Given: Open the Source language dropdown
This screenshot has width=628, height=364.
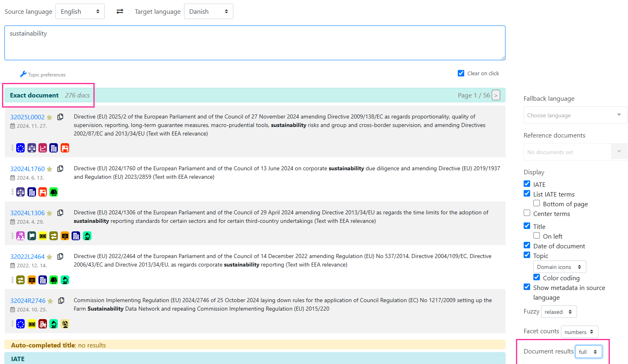Looking at the screenshot, I should [80, 11].
